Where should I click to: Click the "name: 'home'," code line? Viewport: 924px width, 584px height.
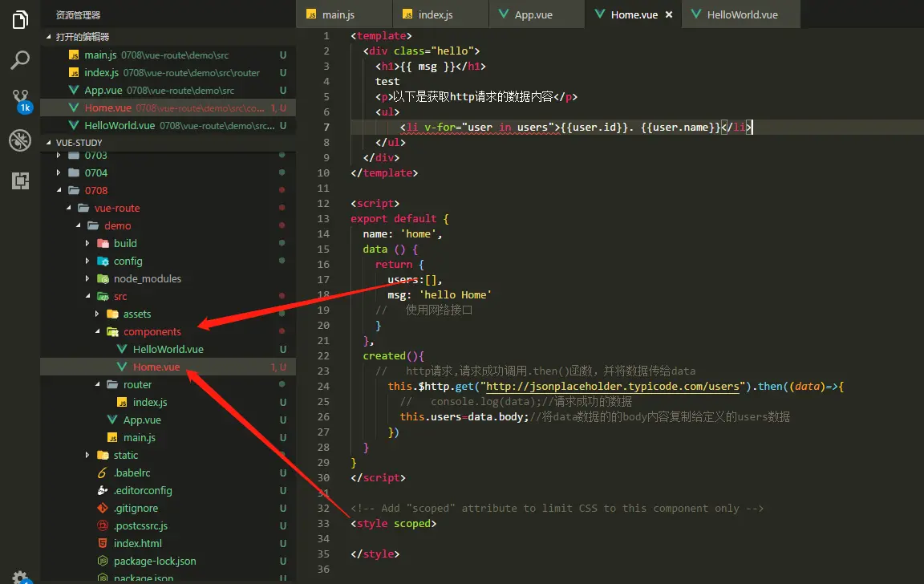[x=403, y=234]
